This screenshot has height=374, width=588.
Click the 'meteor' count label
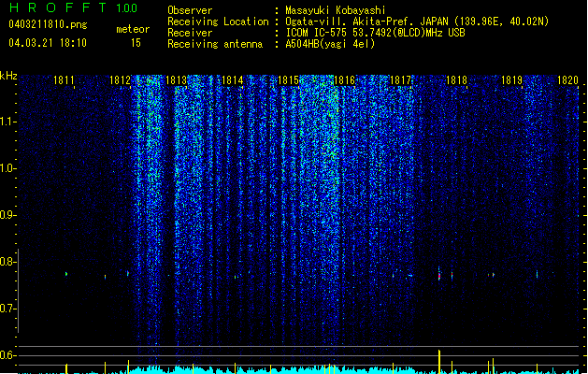[x=133, y=29]
